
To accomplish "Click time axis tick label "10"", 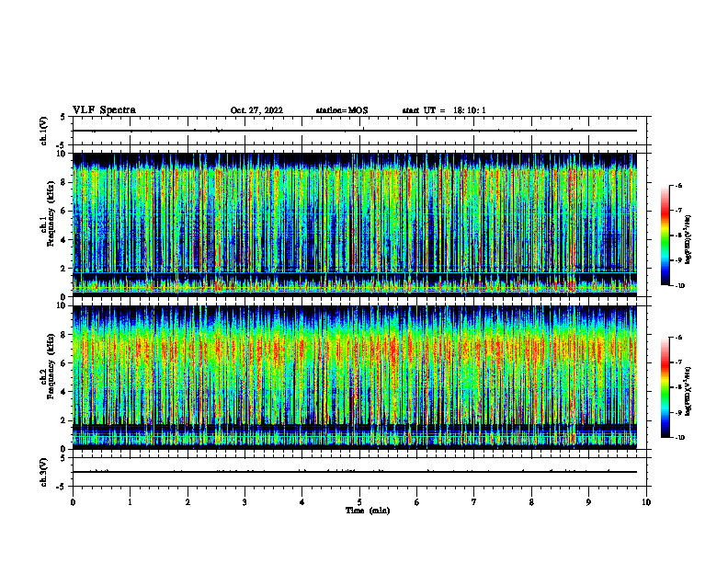I will point(646,502).
